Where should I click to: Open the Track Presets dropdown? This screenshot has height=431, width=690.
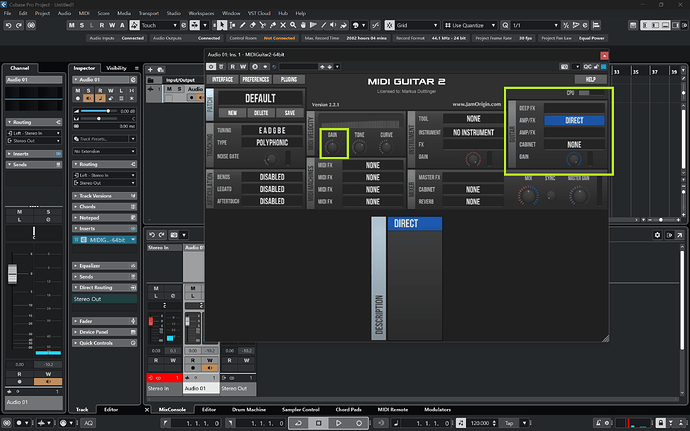coord(105,139)
